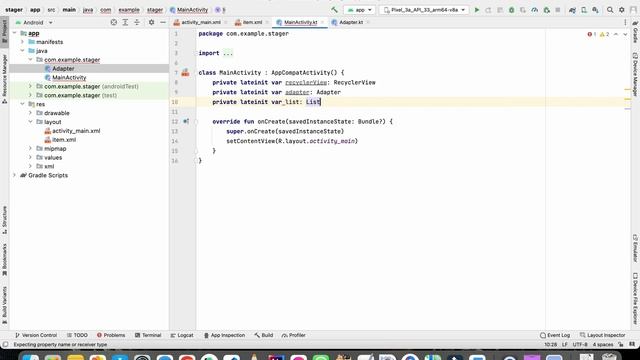Open the Terminal tool window tab
The height and width of the screenshot is (360, 640).
[x=148, y=335]
